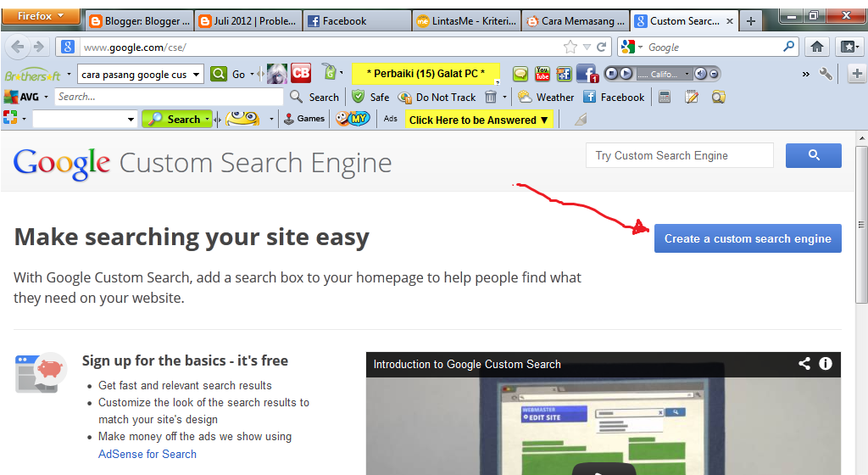Bookmark this page with the star icon

click(x=570, y=47)
